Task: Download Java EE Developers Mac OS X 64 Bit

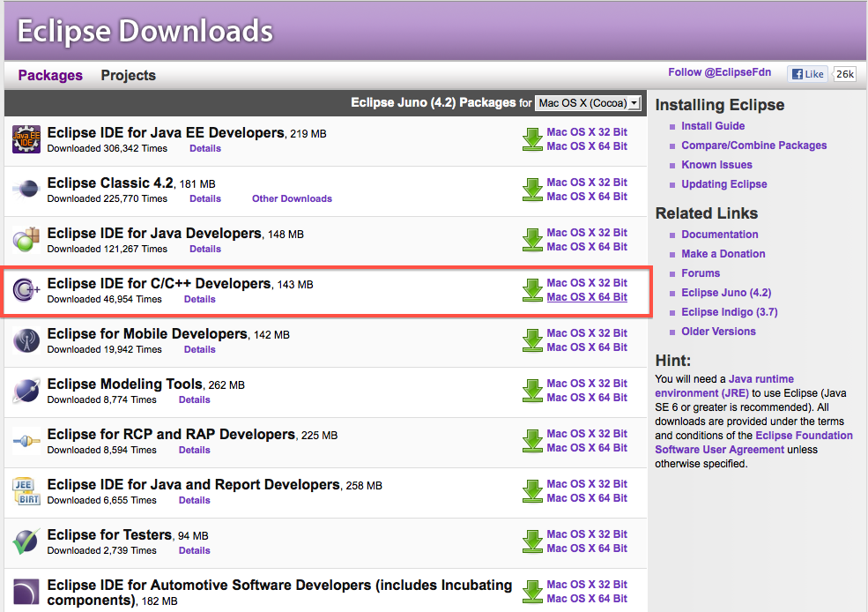Action: click(587, 146)
